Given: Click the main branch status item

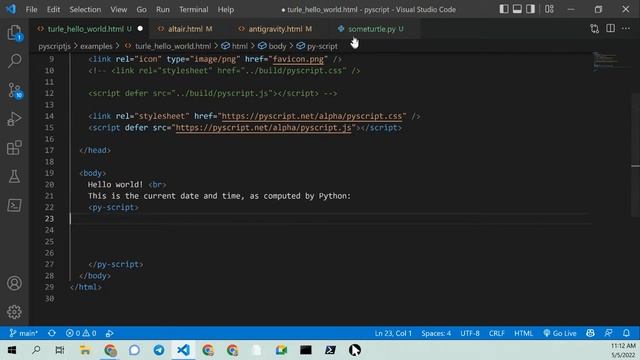Looking at the screenshot, I should [24, 333].
